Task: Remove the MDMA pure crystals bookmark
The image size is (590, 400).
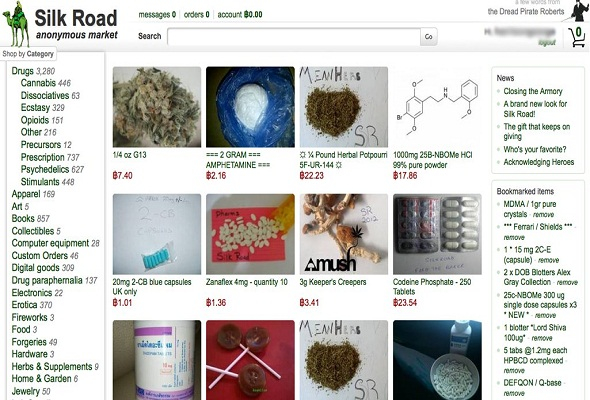Action: 543,215
